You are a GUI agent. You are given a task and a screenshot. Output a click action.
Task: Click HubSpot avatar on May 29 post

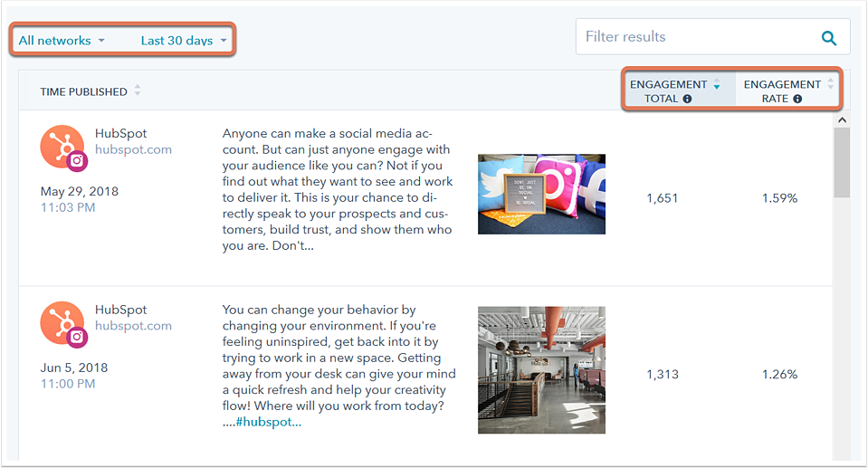point(63,148)
